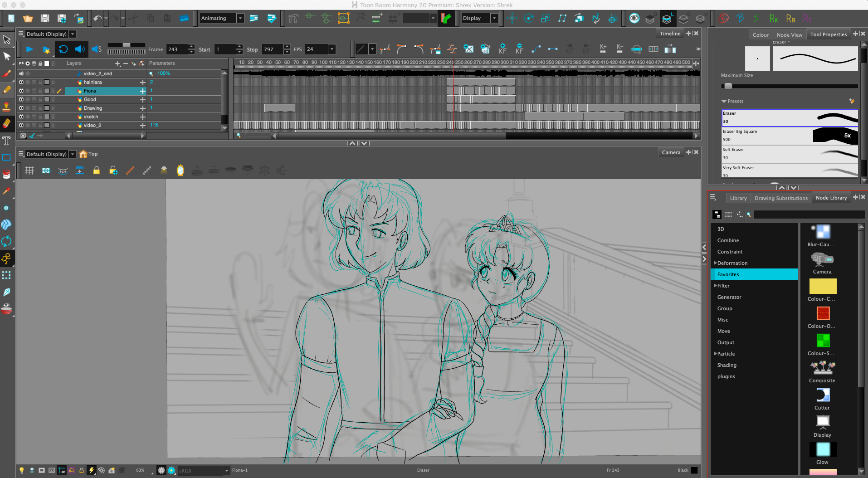Toggle Sound Scrubbing button
This screenshot has height=478, width=868.
tap(97, 49)
